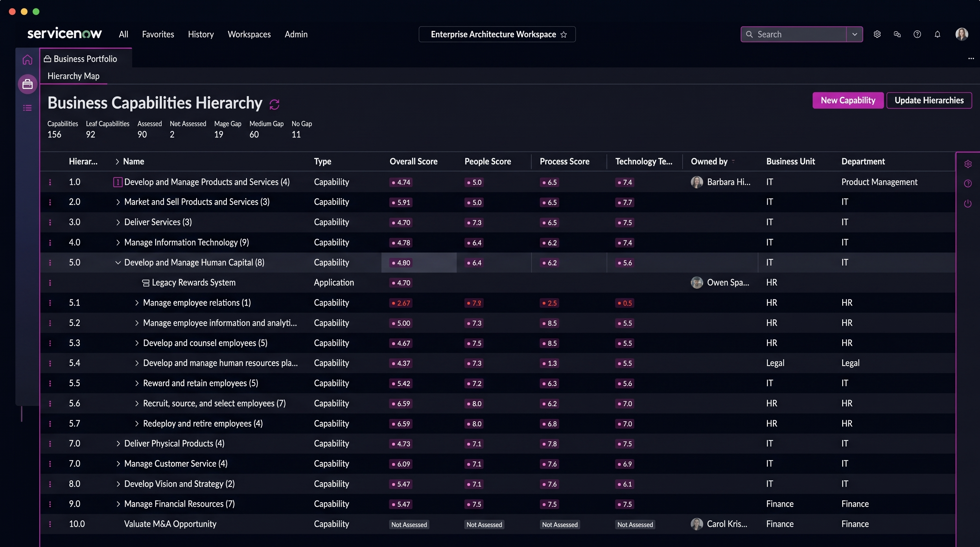Open more options ellipsis at top right
This screenshot has width=980, height=547.
pyautogui.click(x=971, y=58)
